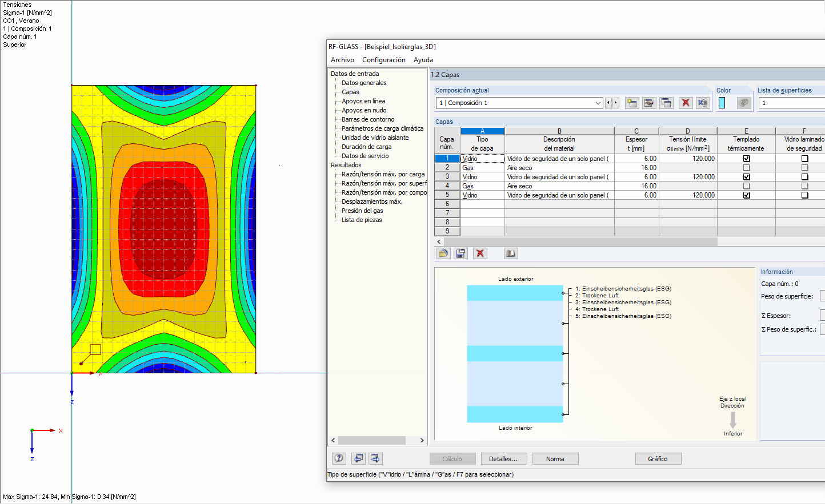Screen dimensions: 825x504
Task: Select Datos generales in the tree
Action: point(364,83)
